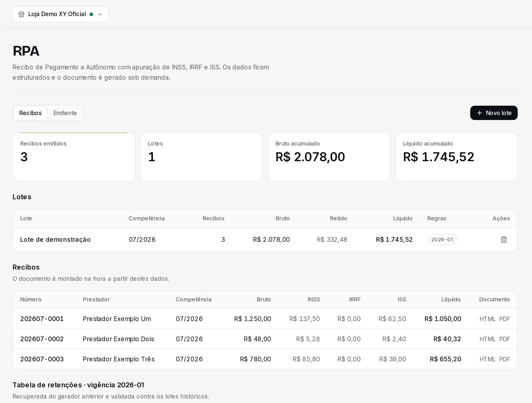532x403 pixels.
Task: Open HTML document for receipt 202607-0002
Action: 487,339
